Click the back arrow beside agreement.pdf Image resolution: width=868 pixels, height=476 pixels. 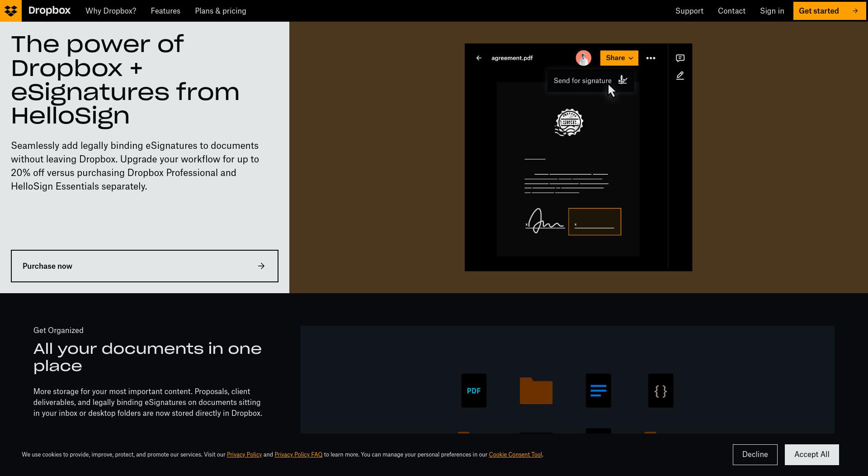(479, 58)
